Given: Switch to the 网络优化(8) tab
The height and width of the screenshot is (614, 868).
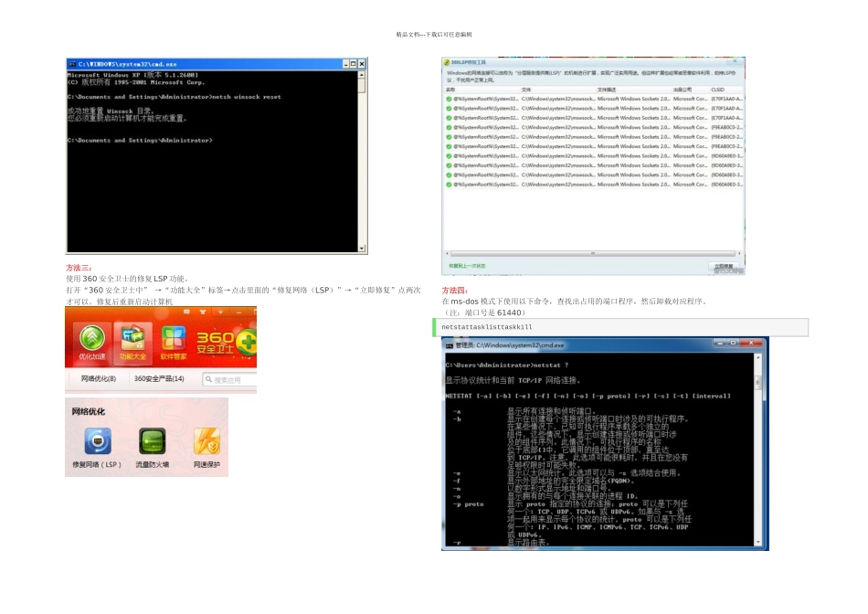Looking at the screenshot, I should click(98, 378).
